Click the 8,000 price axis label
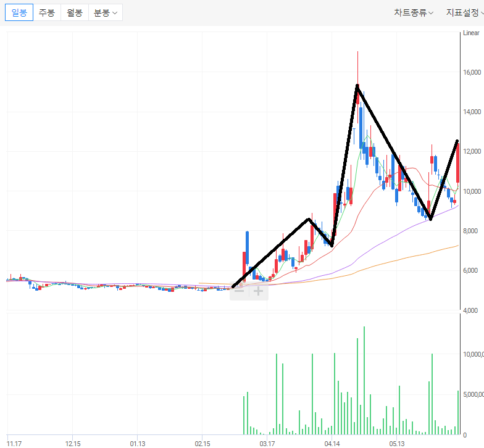Image resolution: width=484 pixels, height=448 pixels. [470, 231]
